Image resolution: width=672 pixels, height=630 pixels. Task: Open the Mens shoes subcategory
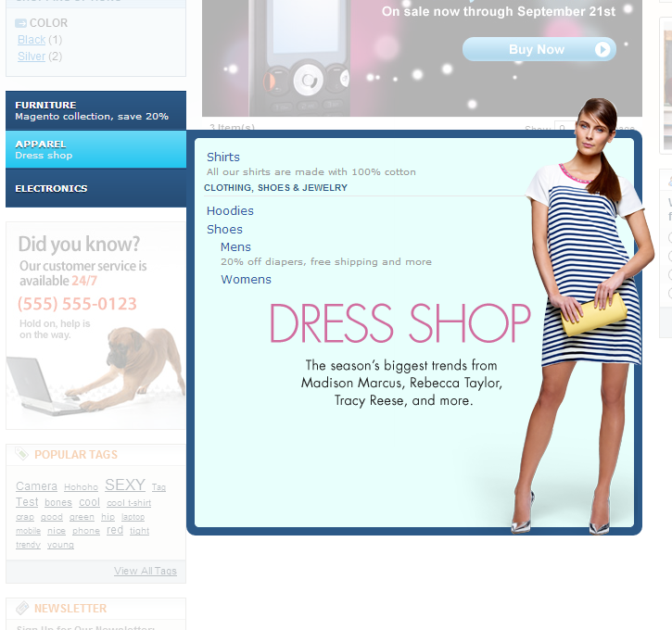tap(235, 247)
